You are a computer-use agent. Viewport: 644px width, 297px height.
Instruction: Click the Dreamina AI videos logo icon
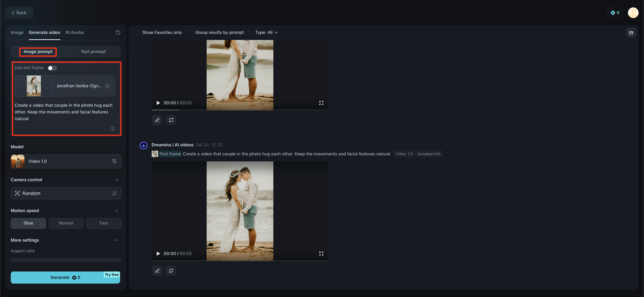click(144, 145)
